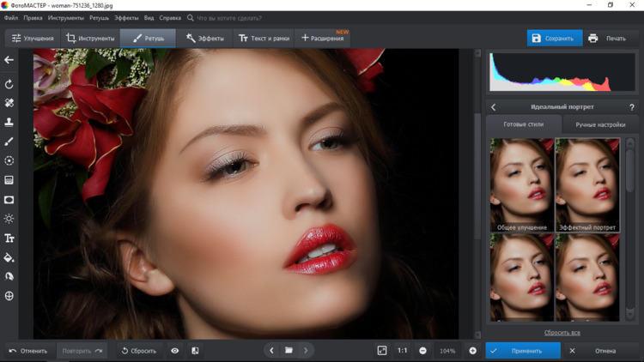The width and height of the screenshot is (644, 362).
Task: Click the print icon
Action: pos(593,39)
